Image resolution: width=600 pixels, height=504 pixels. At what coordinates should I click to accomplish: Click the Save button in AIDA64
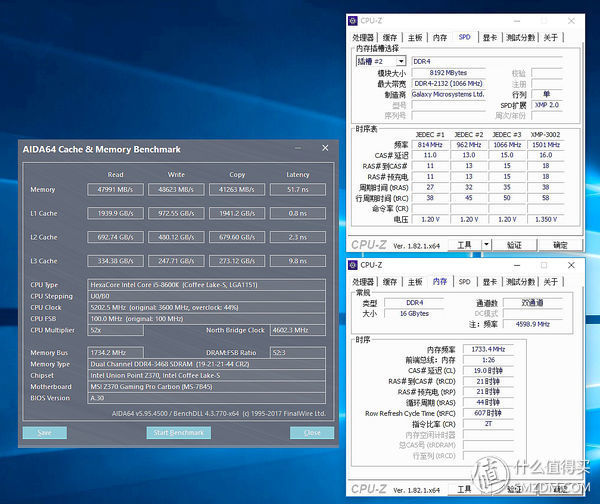44,433
